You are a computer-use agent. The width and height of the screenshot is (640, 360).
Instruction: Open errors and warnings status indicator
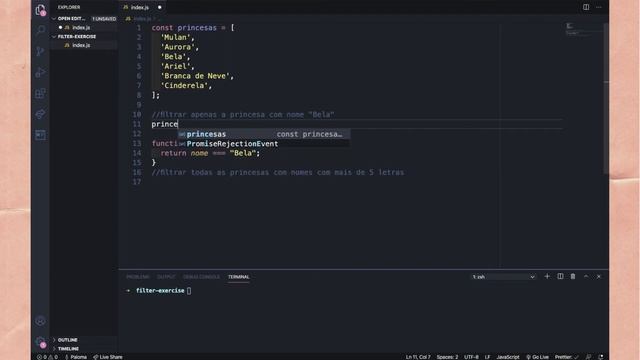pyautogui.click(x=47, y=357)
